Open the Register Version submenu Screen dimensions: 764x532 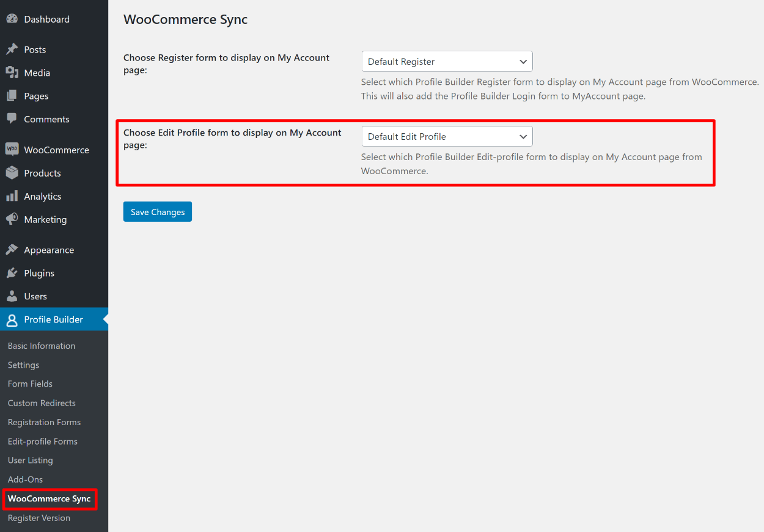(39, 518)
